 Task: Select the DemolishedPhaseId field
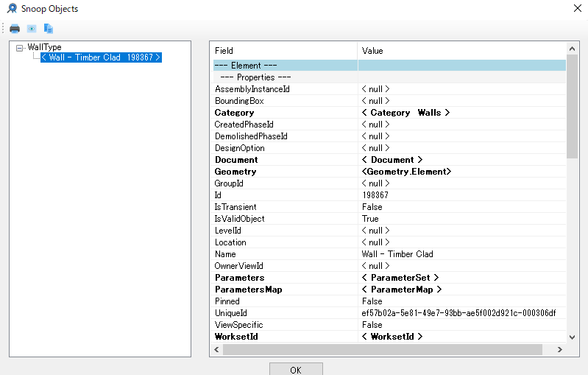click(251, 136)
